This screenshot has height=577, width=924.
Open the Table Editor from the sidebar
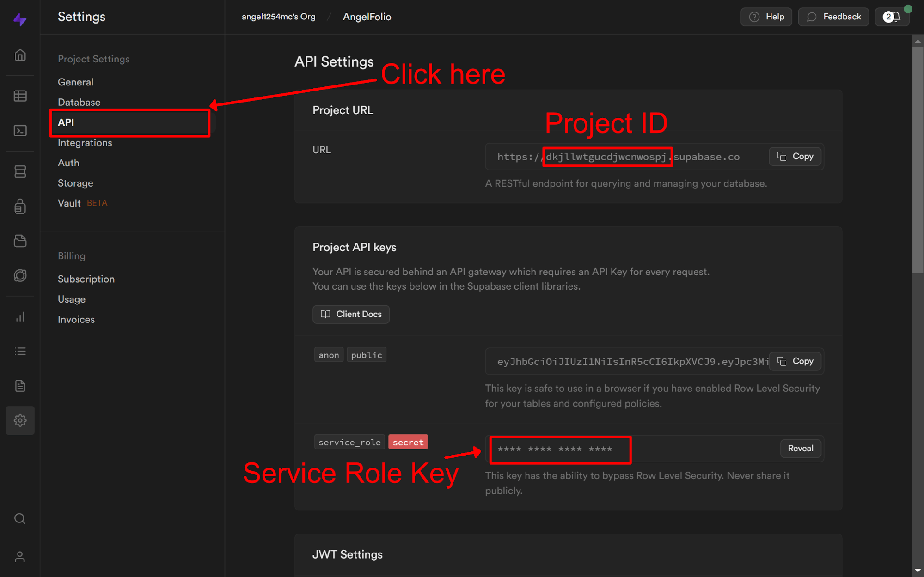tap(20, 96)
